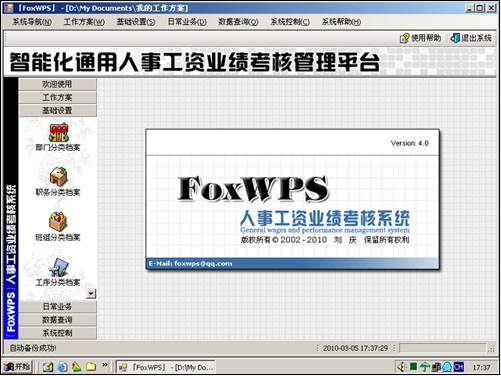The height and width of the screenshot is (376, 501).
Task: Open the 工作方案(W) menu
Action: tap(84, 22)
